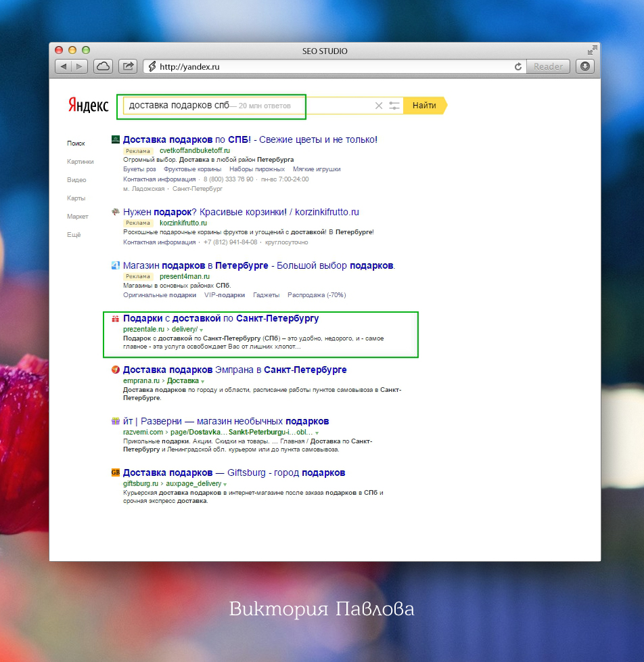This screenshot has width=644, height=662.
Task: Switch to Картинки section
Action: pos(80,162)
